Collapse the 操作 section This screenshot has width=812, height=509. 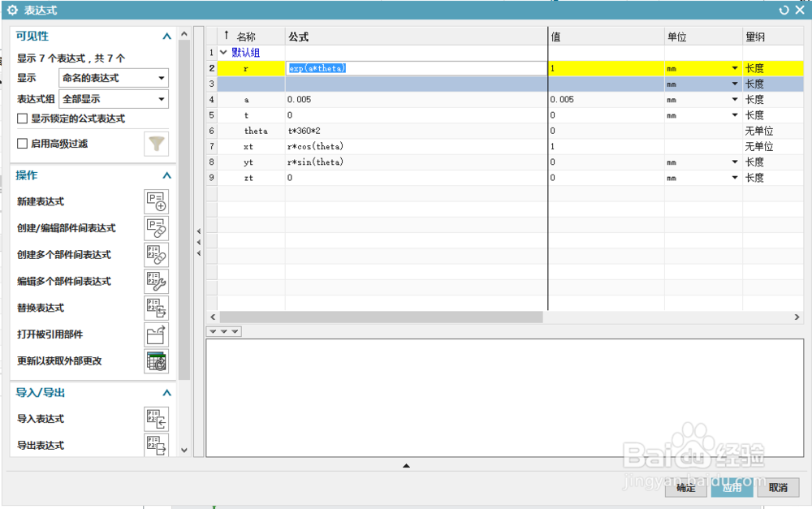tap(166, 175)
